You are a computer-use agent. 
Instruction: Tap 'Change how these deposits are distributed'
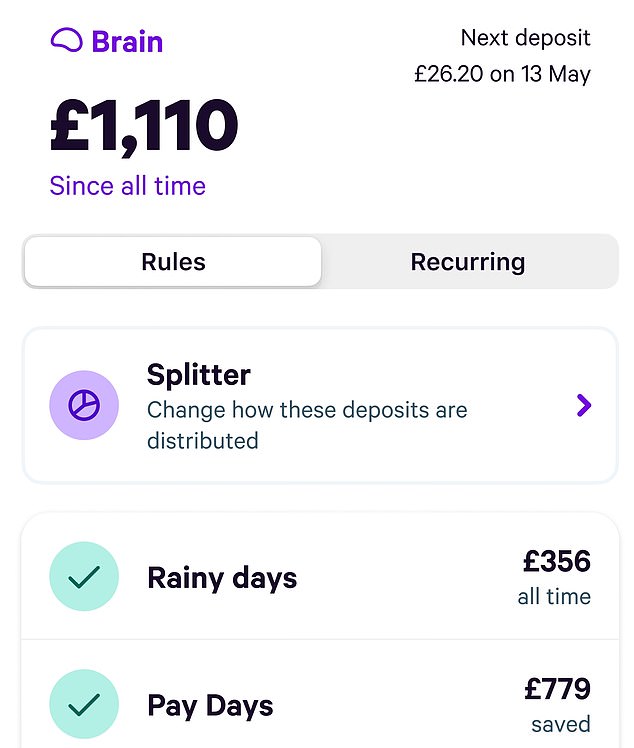point(306,424)
